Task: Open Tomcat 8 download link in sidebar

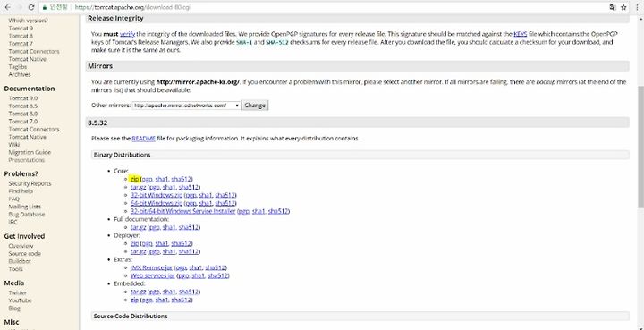Action: coord(21,36)
